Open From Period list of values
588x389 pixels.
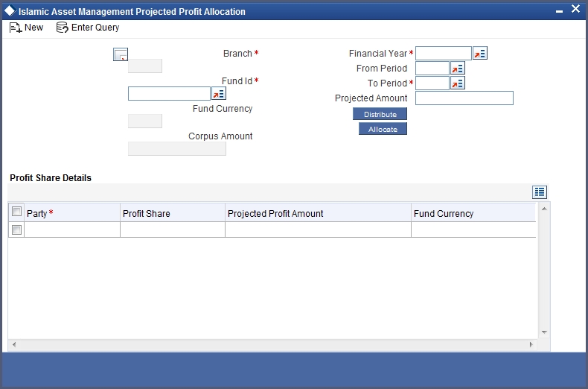coord(458,69)
